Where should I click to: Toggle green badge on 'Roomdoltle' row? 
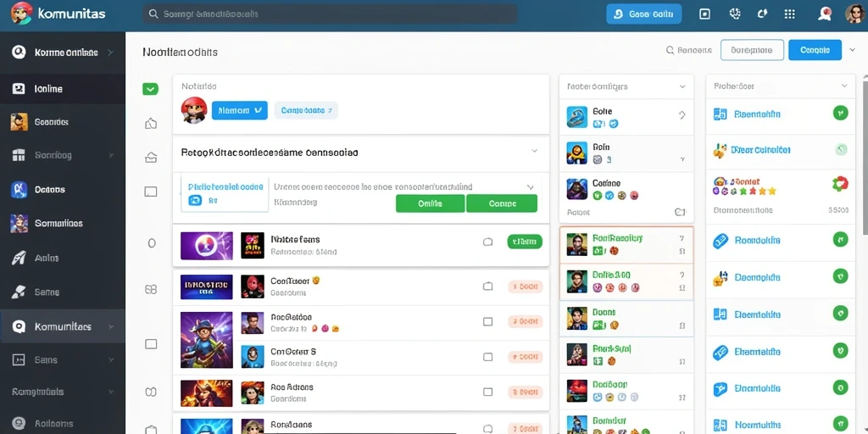[840, 240]
